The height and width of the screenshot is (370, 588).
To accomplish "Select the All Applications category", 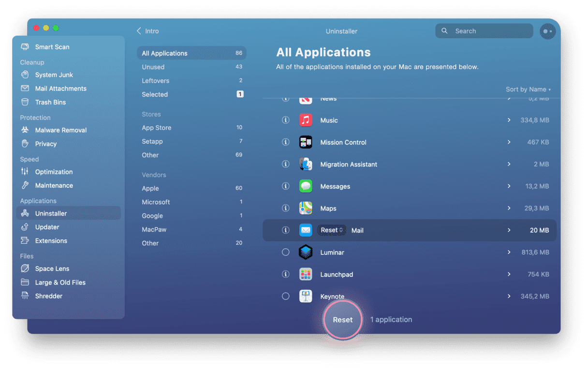I will point(192,53).
